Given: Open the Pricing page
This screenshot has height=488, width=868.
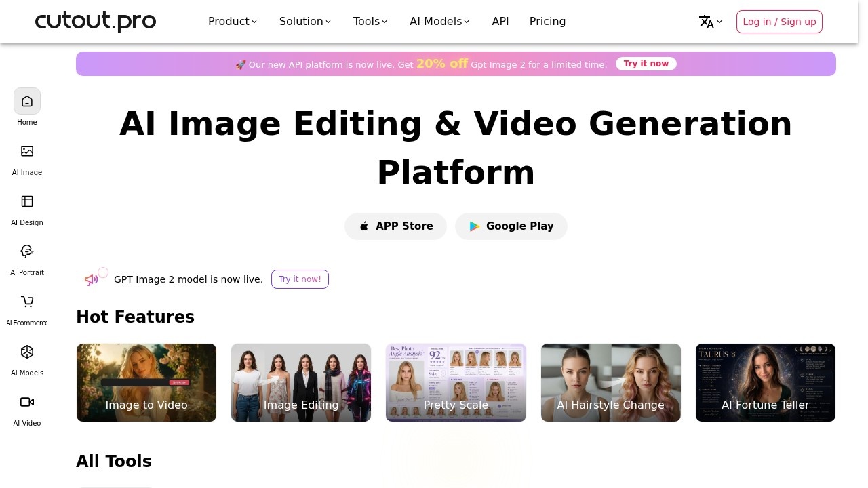Looking at the screenshot, I should 547,22.
